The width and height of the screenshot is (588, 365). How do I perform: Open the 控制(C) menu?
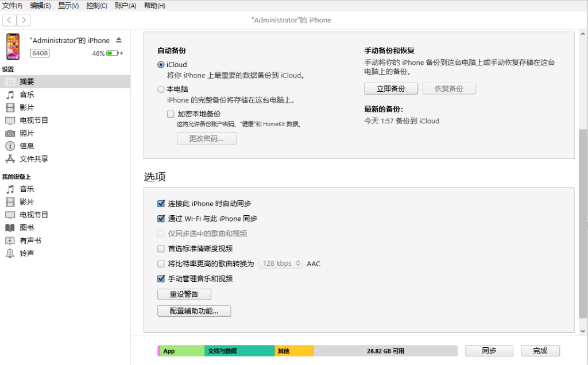96,6
